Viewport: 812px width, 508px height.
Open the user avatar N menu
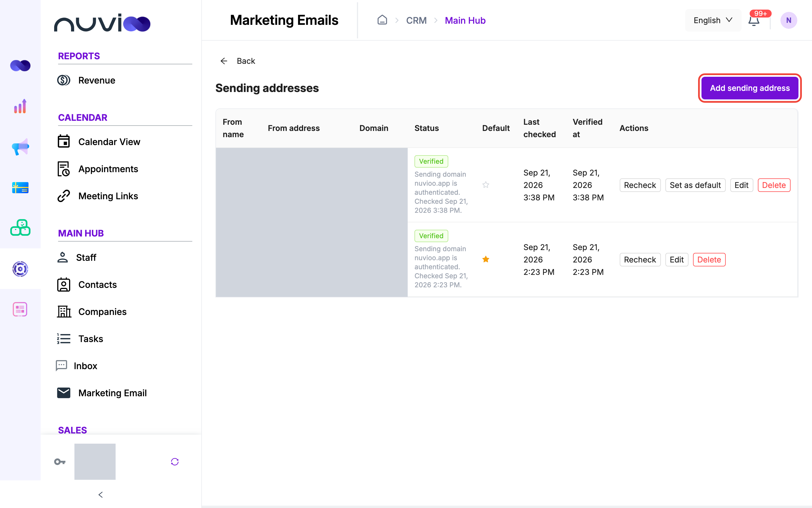pyautogui.click(x=789, y=20)
